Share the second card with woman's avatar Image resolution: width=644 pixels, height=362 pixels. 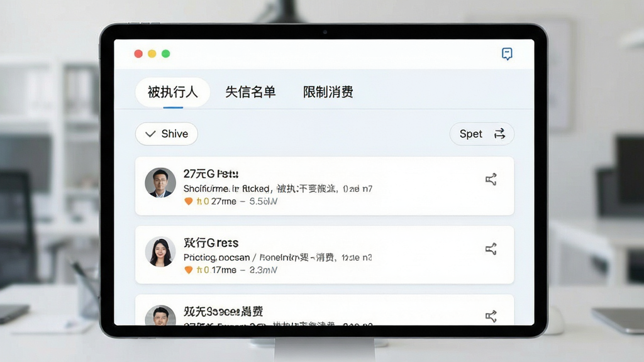click(x=491, y=249)
